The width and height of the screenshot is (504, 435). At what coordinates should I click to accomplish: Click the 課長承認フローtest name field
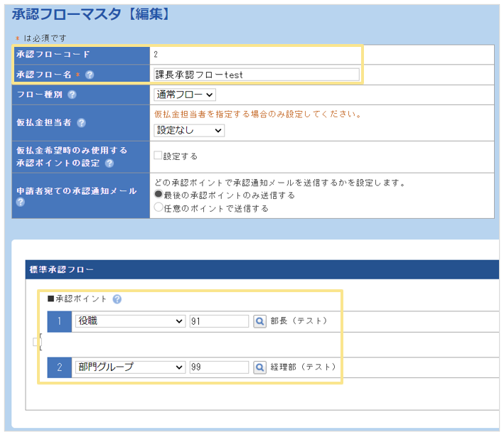[x=256, y=75]
